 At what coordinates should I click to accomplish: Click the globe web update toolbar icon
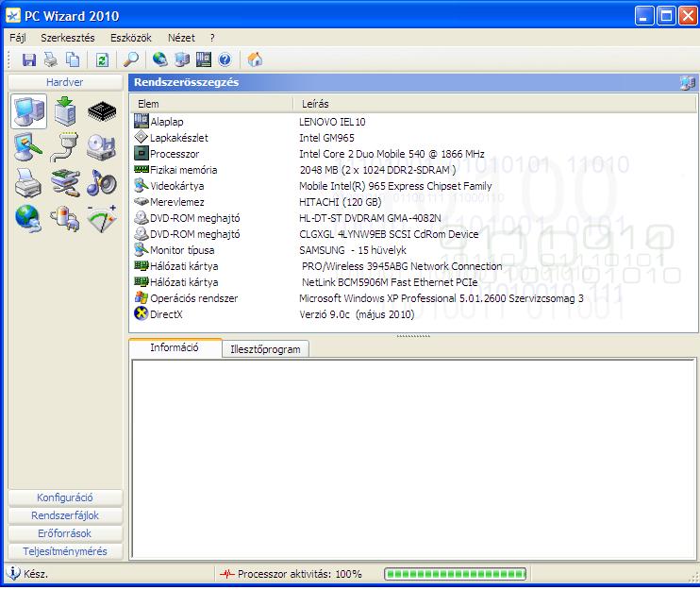click(x=160, y=59)
